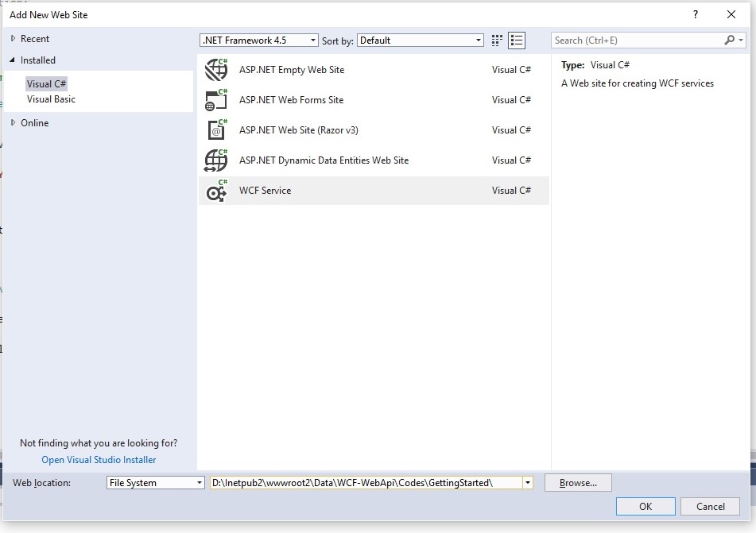
Task: Expand the Online node
Action: [13, 123]
